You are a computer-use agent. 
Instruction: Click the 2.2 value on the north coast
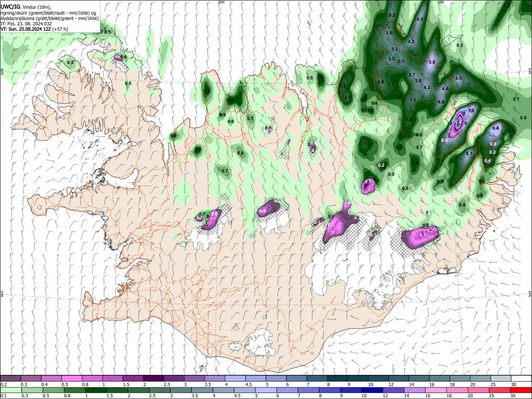tap(342, 86)
